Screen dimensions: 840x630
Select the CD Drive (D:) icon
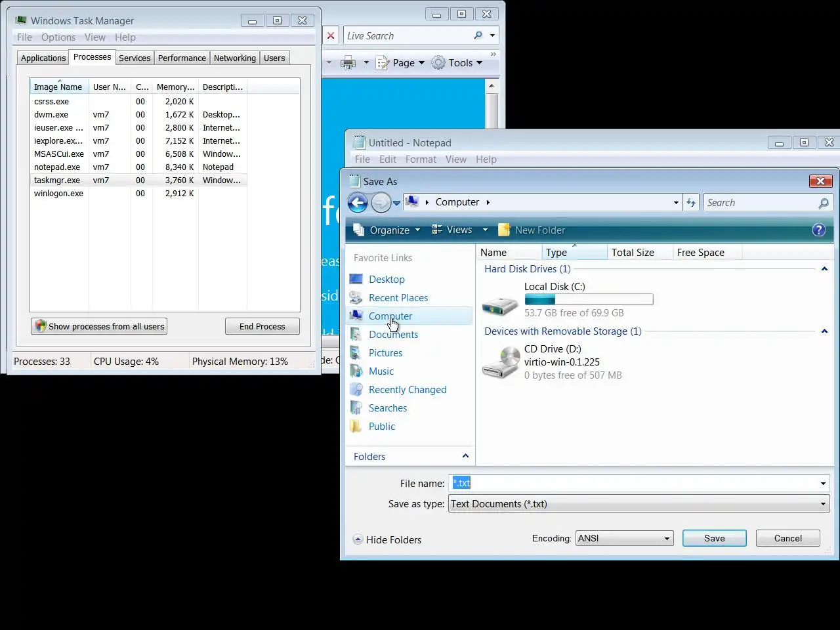[500, 362]
